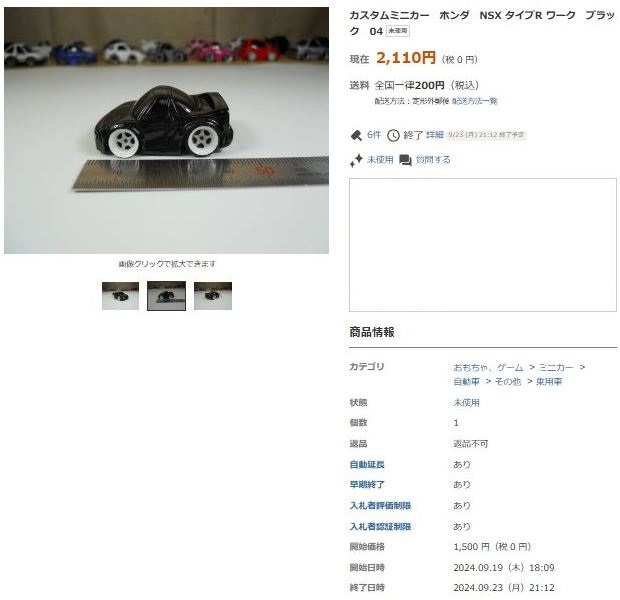Image resolution: width=620 pixels, height=600 pixels.
Task: Open the 自動車 category link
Action: pos(467,382)
